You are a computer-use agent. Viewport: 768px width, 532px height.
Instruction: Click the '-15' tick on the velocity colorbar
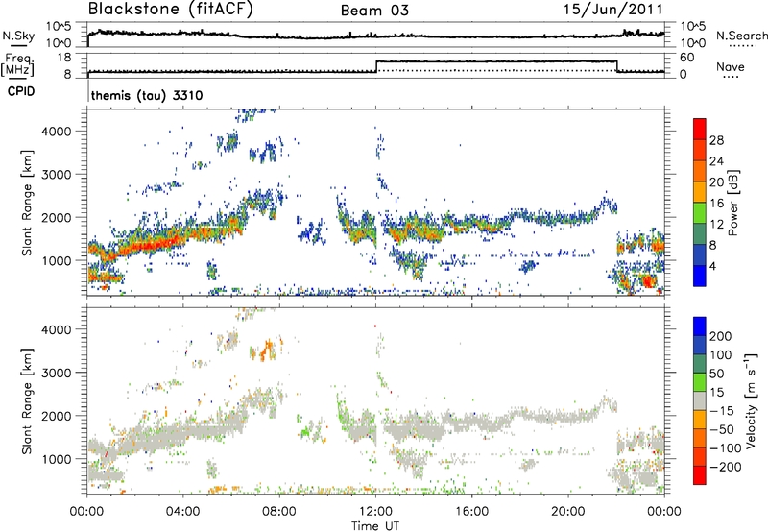point(721,411)
